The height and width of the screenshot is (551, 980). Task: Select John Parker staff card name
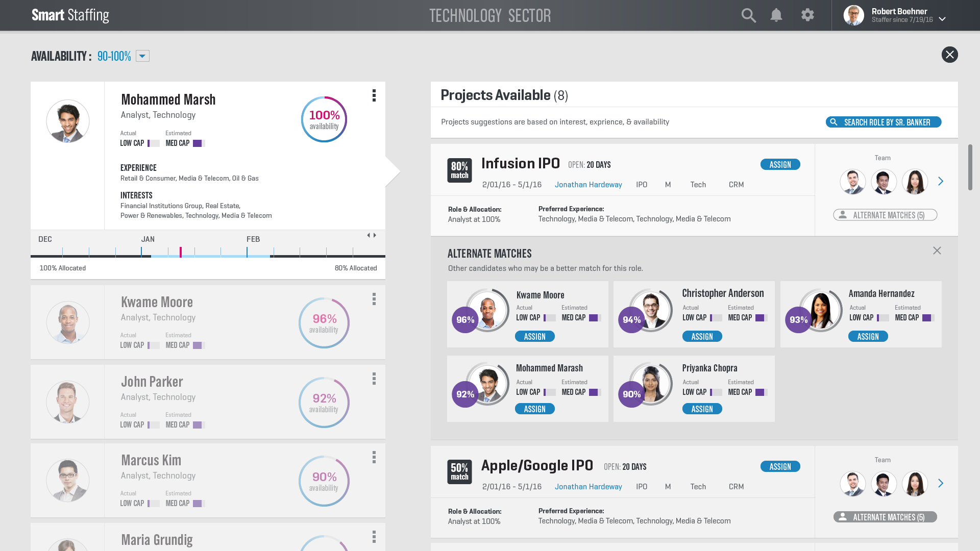pyautogui.click(x=152, y=382)
